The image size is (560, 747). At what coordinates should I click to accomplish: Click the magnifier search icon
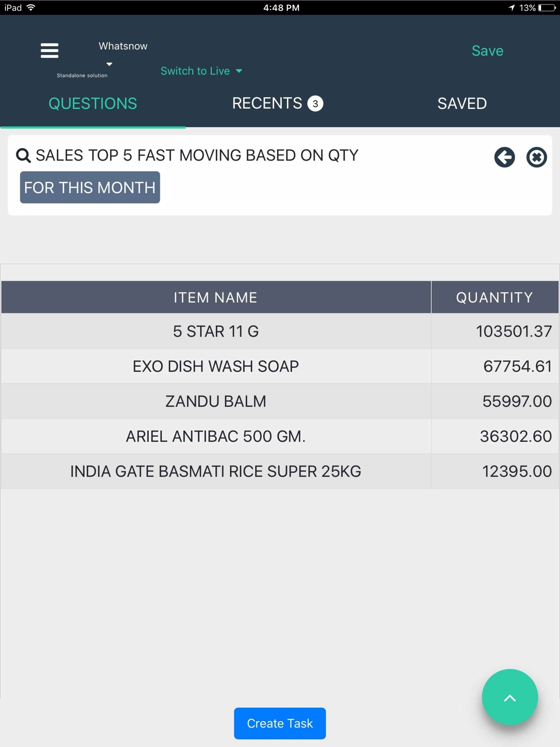point(23,156)
